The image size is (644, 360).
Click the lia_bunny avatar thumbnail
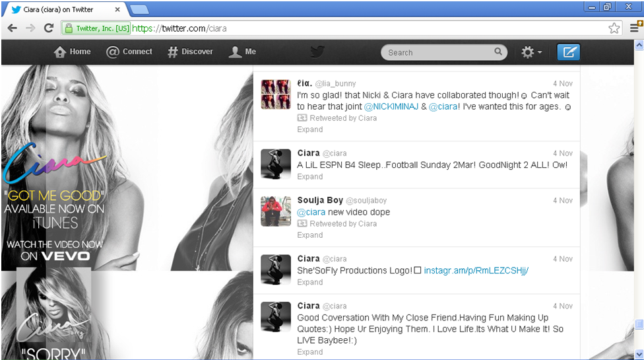point(276,94)
